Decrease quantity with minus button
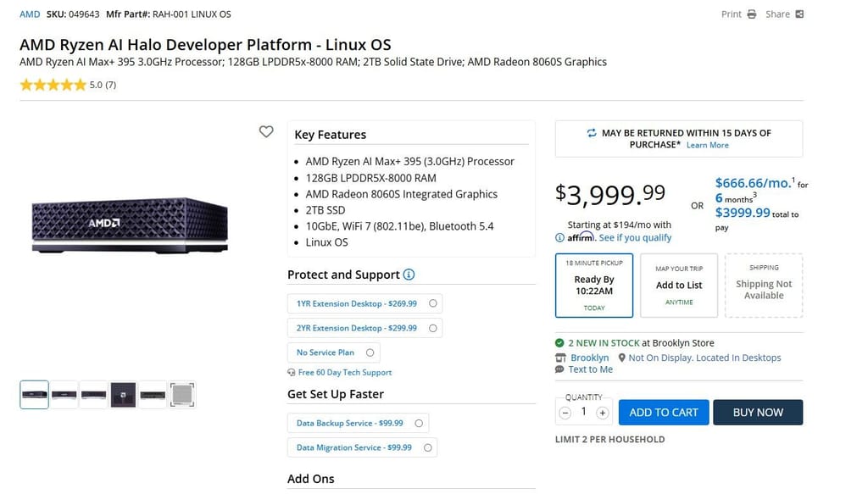The width and height of the screenshot is (868, 494). coord(565,413)
